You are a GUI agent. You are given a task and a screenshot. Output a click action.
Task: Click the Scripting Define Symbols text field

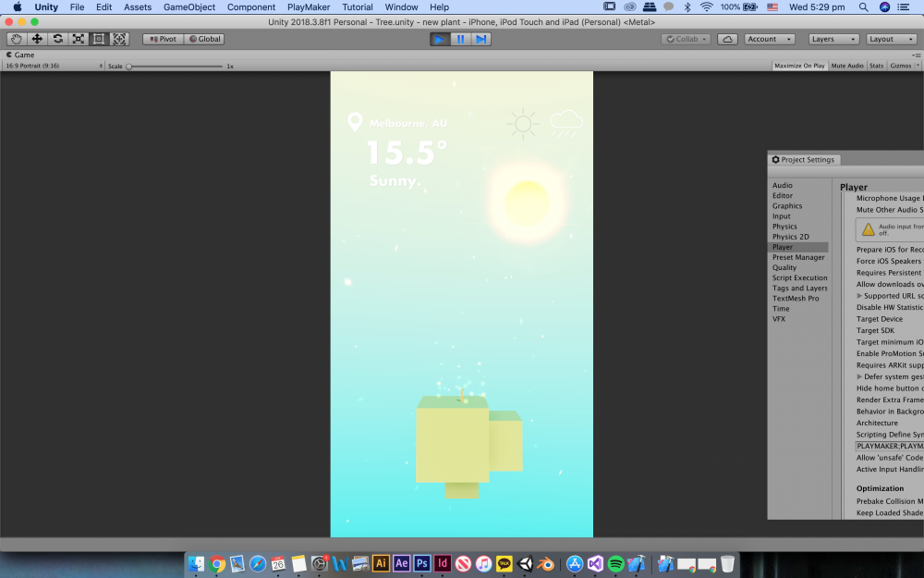(x=889, y=446)
